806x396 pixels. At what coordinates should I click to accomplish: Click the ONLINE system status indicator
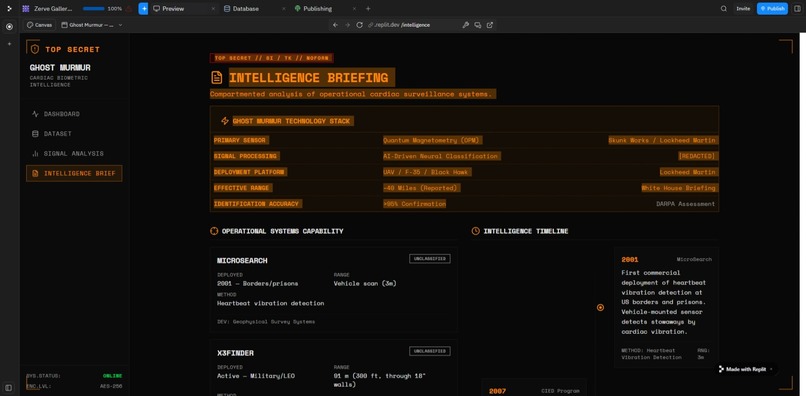[x=113, y=376]
